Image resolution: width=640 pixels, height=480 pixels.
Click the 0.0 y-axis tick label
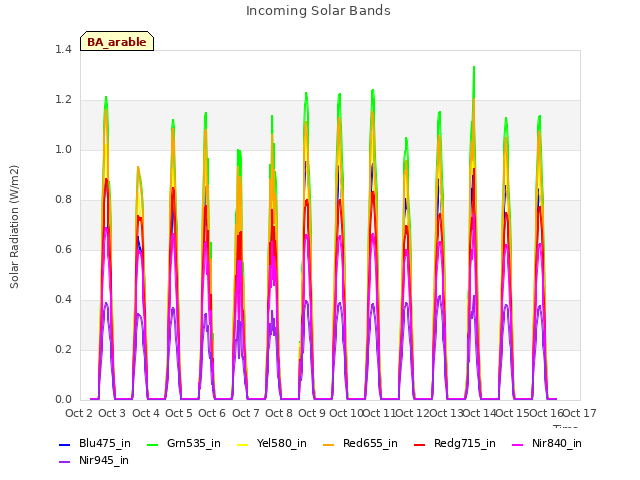[x=63, y=399]
